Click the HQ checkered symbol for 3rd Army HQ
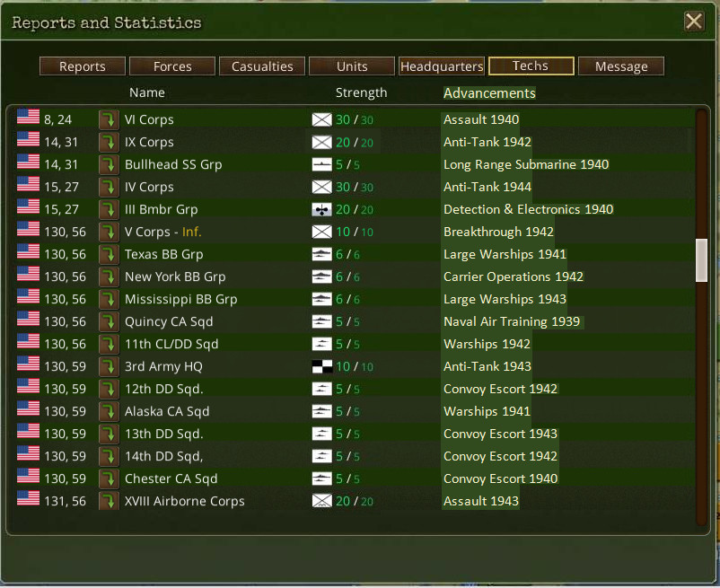This screenshot has width=720, height=588. tap(322, 367)
